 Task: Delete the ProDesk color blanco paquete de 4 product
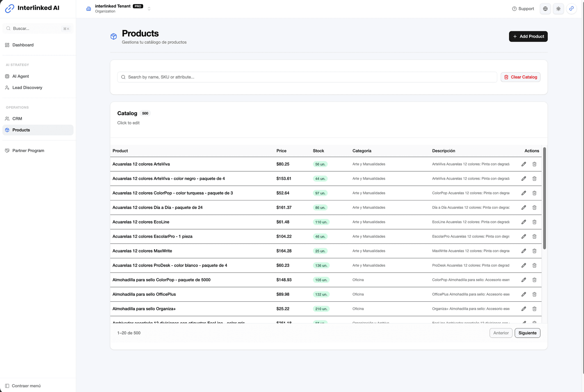click(x=534, y=265)
